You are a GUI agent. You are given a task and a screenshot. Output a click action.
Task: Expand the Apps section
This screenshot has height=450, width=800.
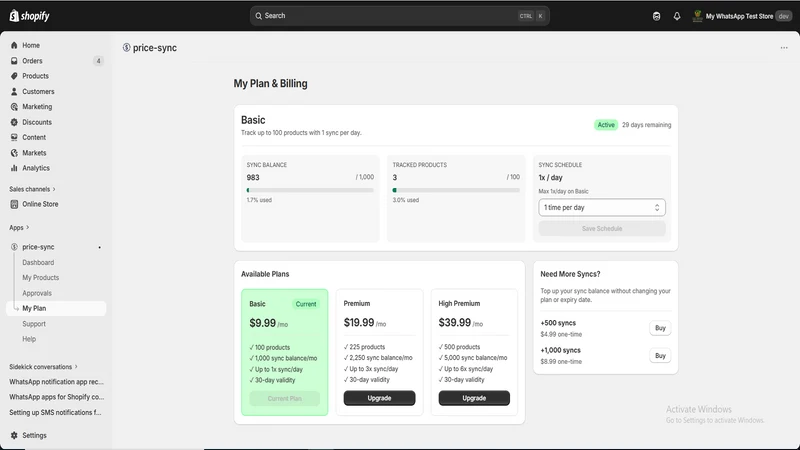coord(19,228)
